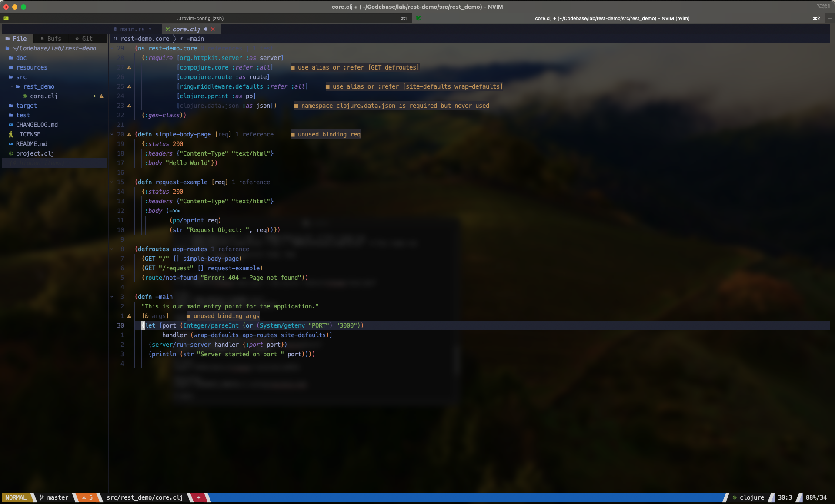The image size is (835, 504).
Task: Click the master git branch indicator
Action: 54,497
